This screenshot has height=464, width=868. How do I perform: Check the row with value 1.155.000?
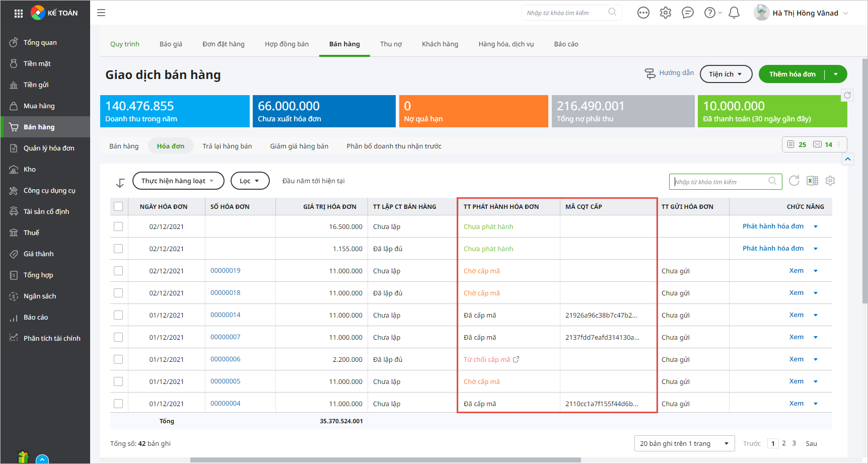(x=118, y=249)
